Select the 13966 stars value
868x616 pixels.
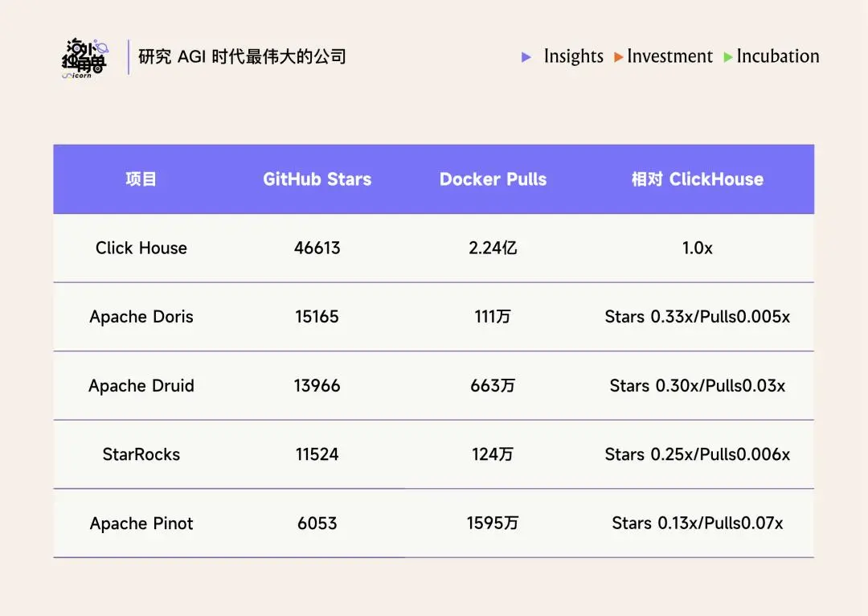point(317,385)
